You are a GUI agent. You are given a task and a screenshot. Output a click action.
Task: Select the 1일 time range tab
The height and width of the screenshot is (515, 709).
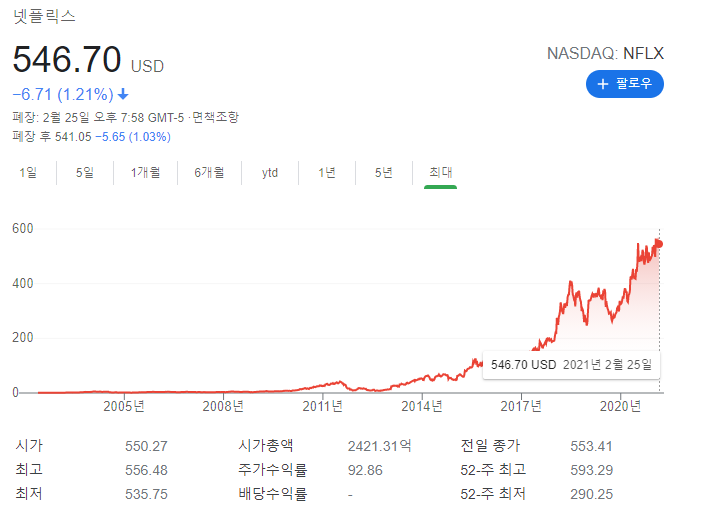[28, 172]
